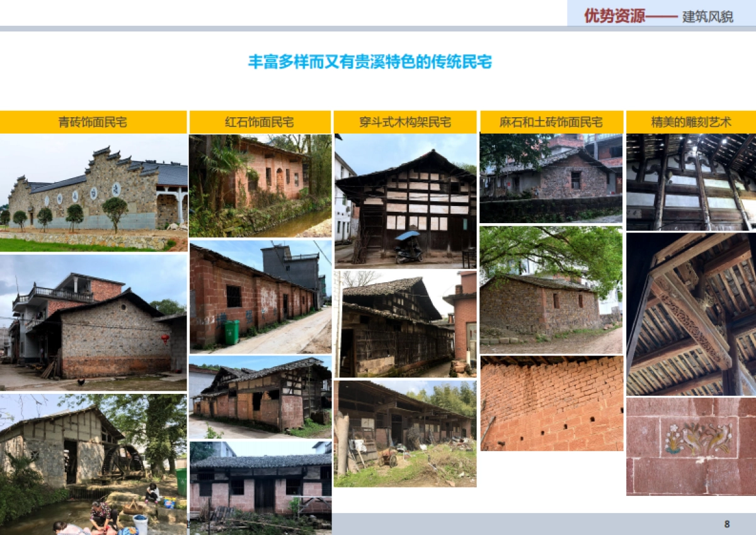Click the street photo with green trash bin

tap(260, 296)
